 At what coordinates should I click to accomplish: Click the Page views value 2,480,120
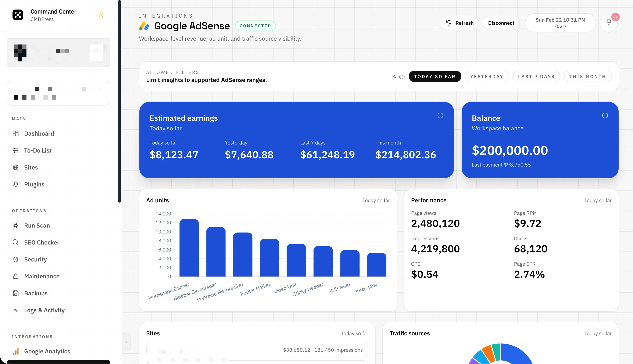435,223
